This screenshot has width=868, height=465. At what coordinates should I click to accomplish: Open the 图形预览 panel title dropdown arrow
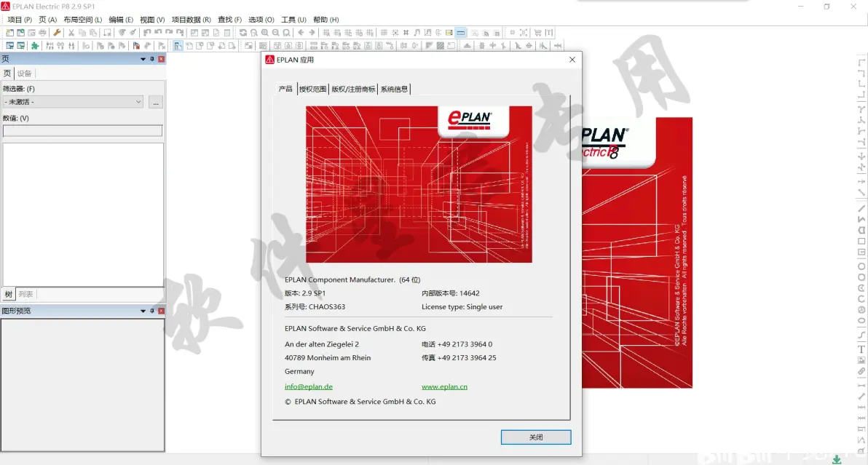coord(143,311)
